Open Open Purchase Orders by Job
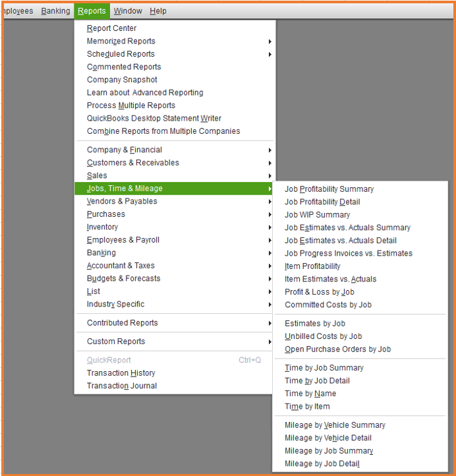This screenshot has height=476, width=456. tap(360, 349)
